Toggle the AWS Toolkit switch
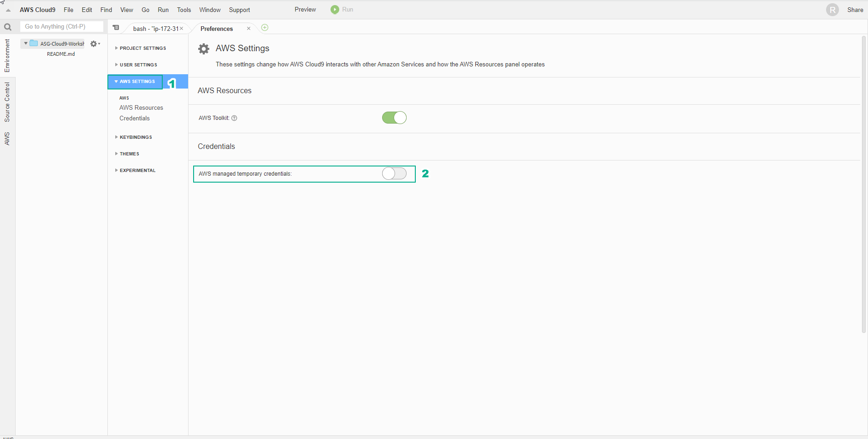Screen dimensions: 868x439 (x=394, y=118)
